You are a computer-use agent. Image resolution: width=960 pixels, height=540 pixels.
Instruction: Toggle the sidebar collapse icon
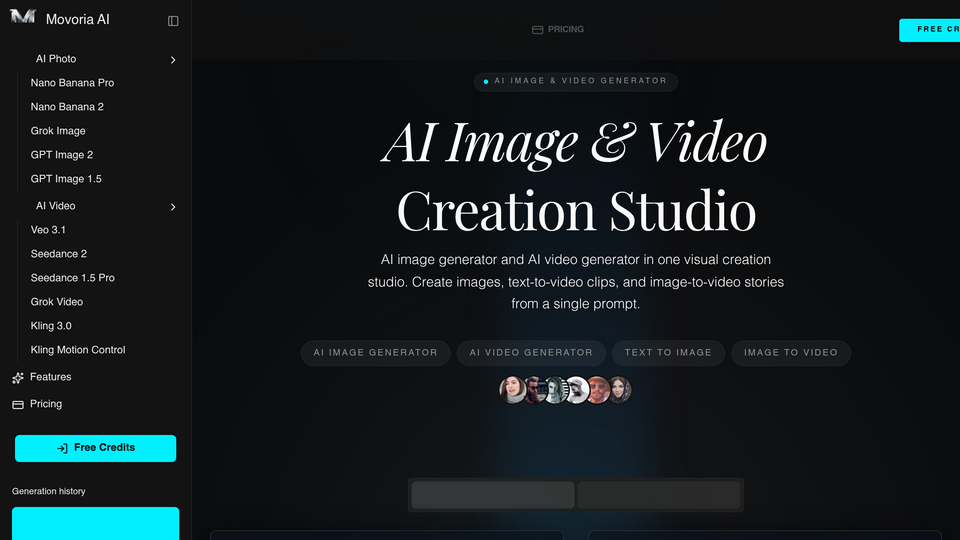[173, 21]
